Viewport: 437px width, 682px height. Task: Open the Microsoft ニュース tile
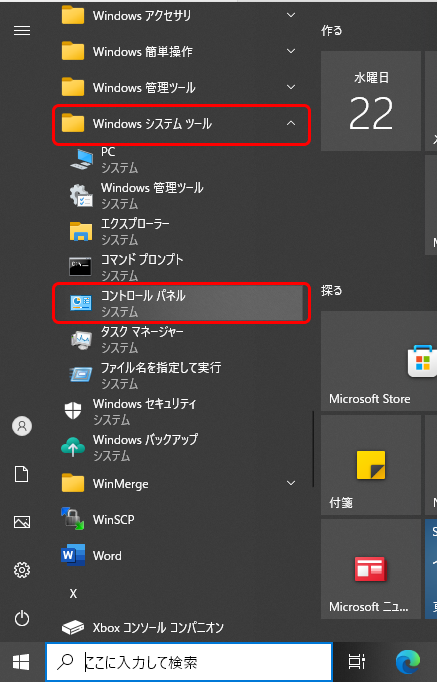370,569
